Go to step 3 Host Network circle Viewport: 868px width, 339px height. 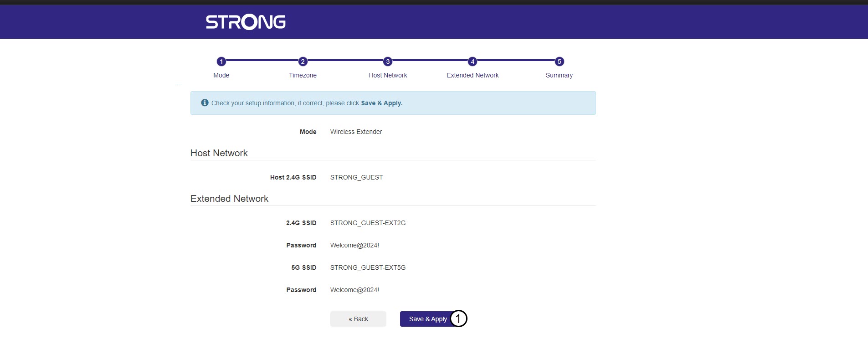(388, 62)
